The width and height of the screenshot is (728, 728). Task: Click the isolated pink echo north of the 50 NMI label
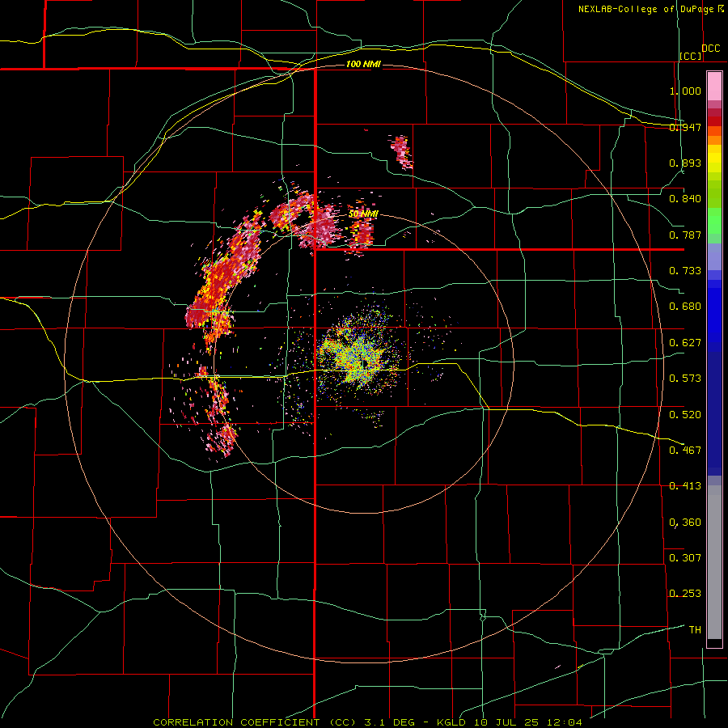click(x=401, y=152)
